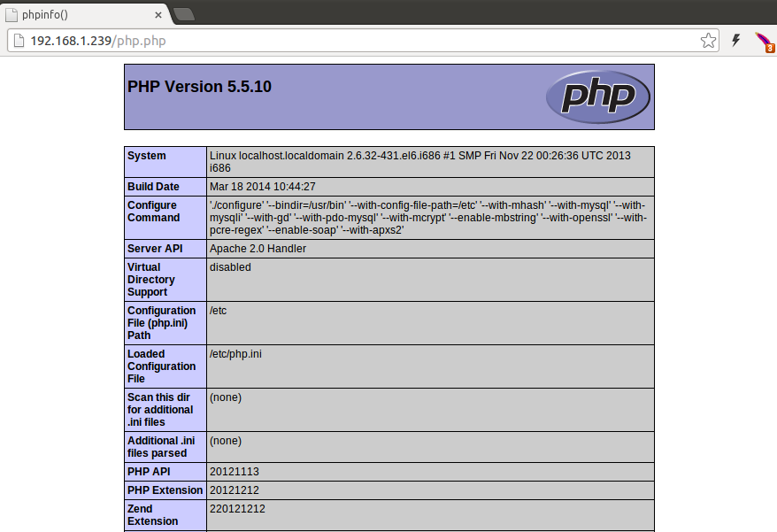Open the feather extension with badge 3
The height and width of the screenshot is (532, 777).
765,42
